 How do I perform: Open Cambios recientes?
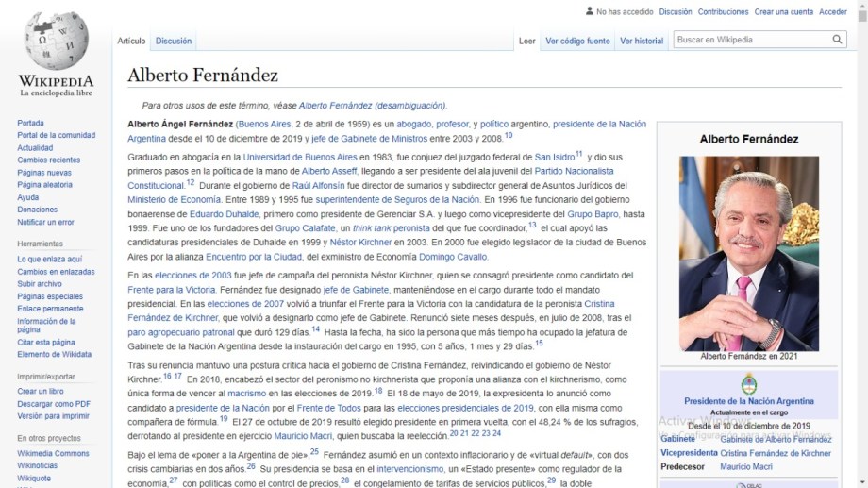[48, 160]
